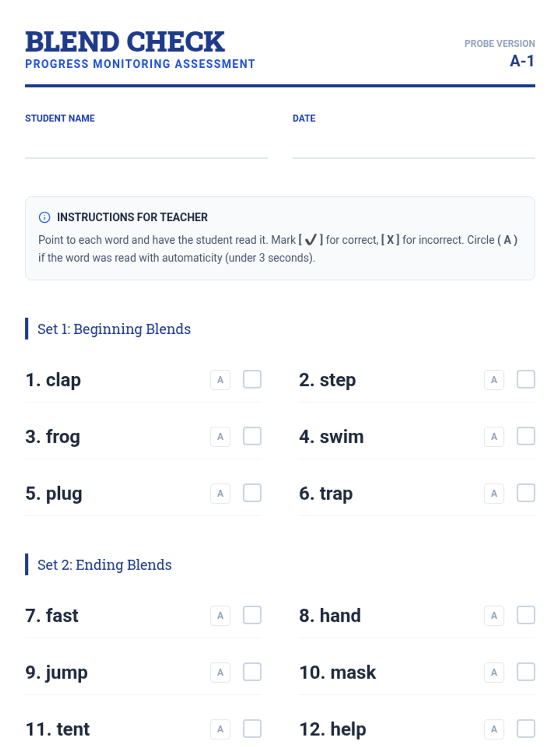Tick the checkbox beside jump
Image resolution: width=560 pixels, height=747 pixels.
coord(252,672)
